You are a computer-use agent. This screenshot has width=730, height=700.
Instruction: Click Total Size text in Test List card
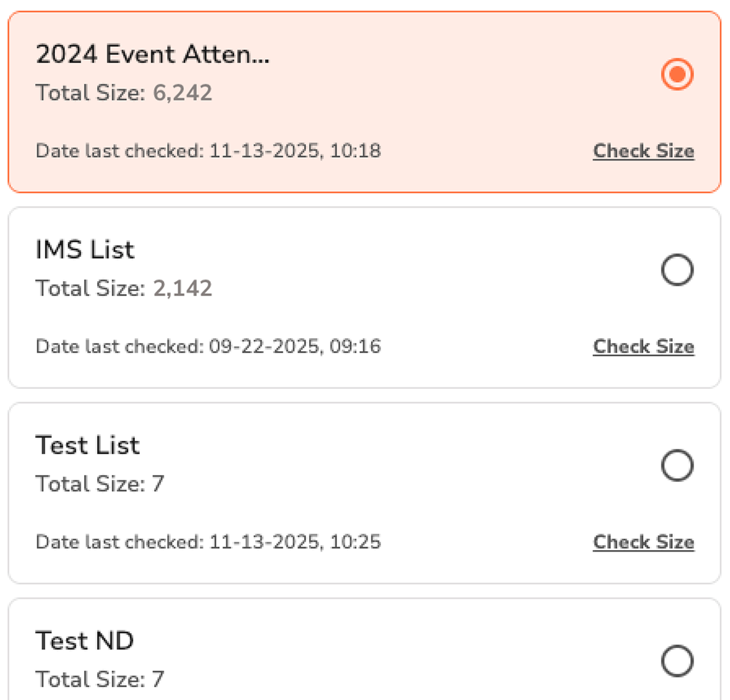tap(100, 484)
